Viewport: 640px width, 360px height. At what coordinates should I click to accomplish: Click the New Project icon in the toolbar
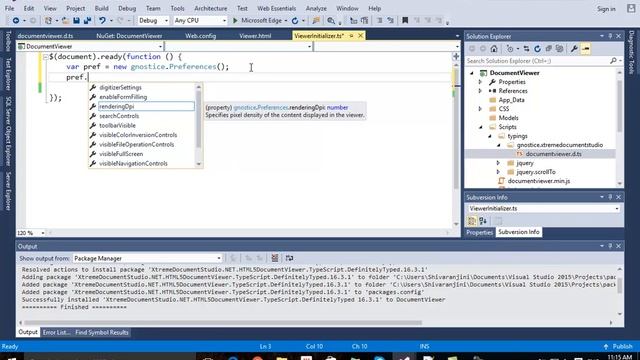pyautogui.click(x=48, y=20)
